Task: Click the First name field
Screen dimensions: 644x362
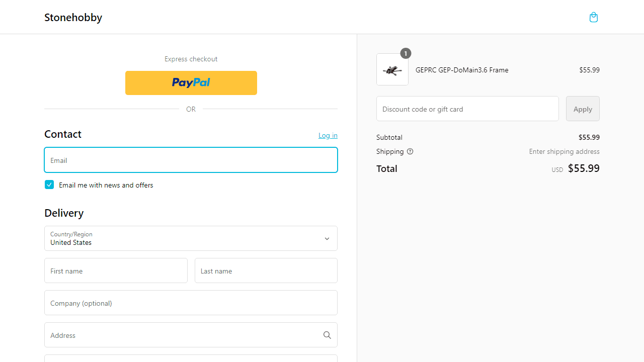Action: [x=116, y=270]
